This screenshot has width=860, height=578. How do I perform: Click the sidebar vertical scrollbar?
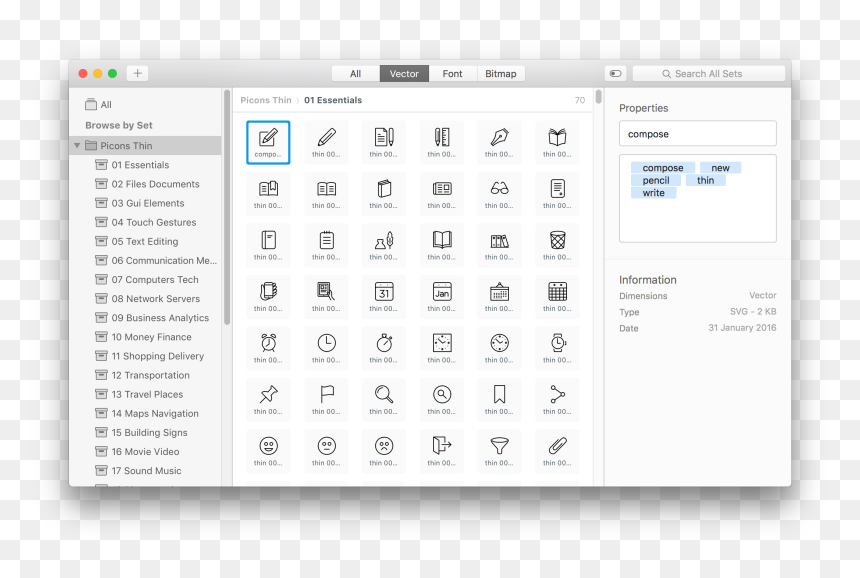(227, 207)
